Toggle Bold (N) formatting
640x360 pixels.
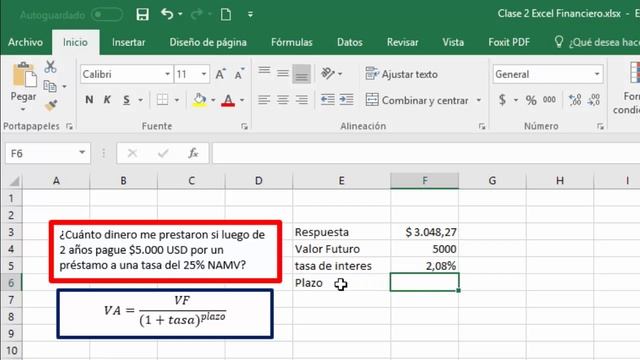(89, 100)
